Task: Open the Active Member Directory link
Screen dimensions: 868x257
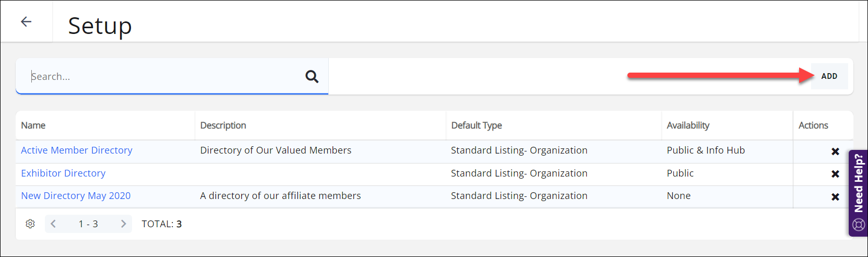Action: (x=77, y=150)
